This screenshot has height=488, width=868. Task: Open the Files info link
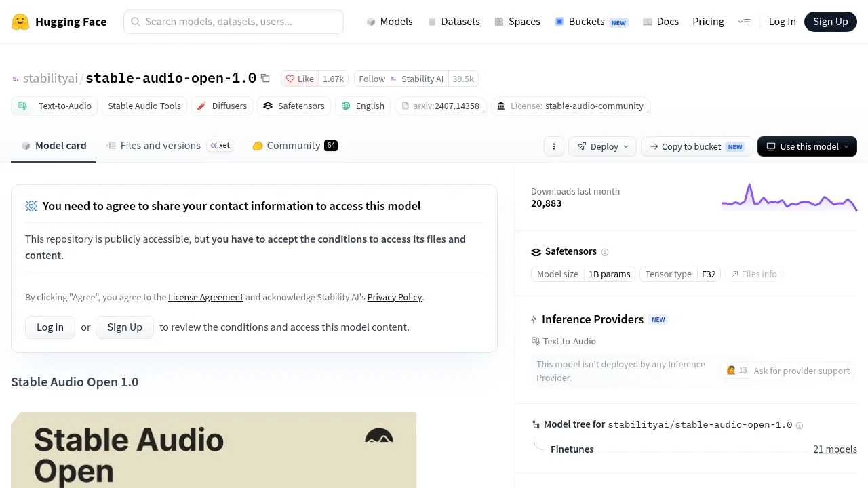754,274
